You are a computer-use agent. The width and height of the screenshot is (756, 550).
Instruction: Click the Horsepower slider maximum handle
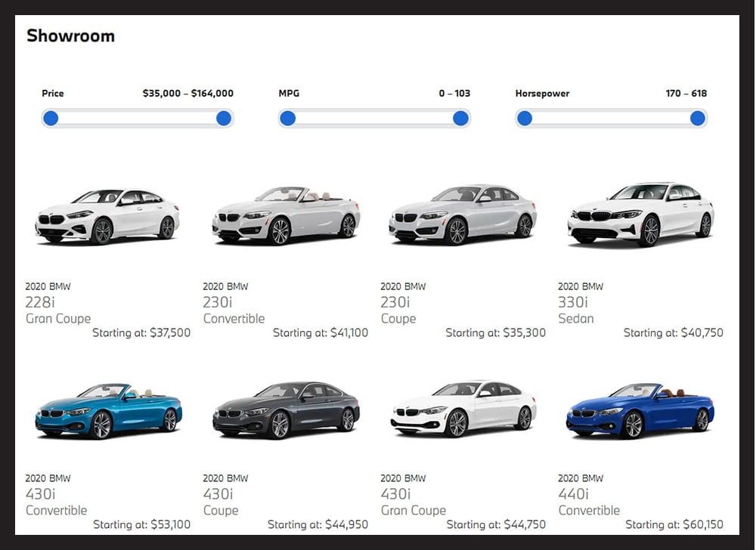pos(698,118)
